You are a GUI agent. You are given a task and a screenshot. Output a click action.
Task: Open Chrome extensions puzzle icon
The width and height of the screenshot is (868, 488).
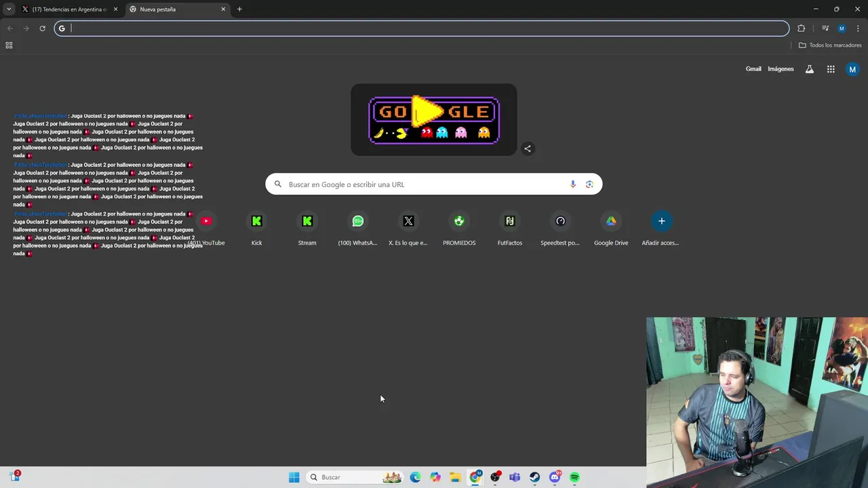[801, 28]
